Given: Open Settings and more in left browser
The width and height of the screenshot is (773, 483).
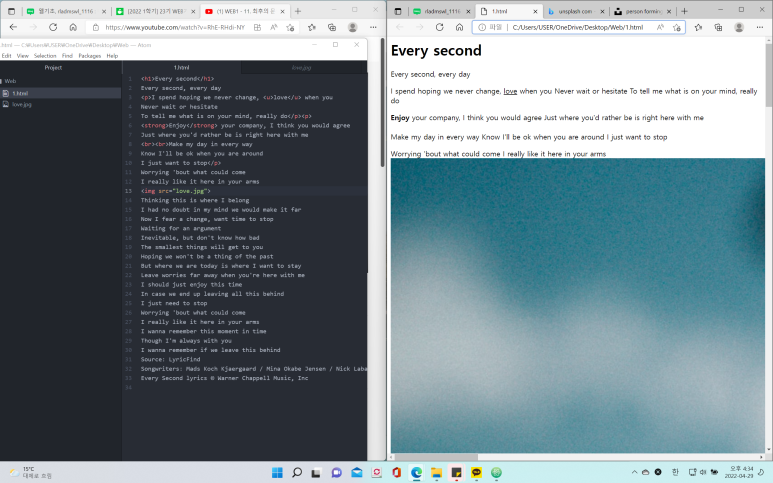Looking at the screenshot, I should [373, 28].
